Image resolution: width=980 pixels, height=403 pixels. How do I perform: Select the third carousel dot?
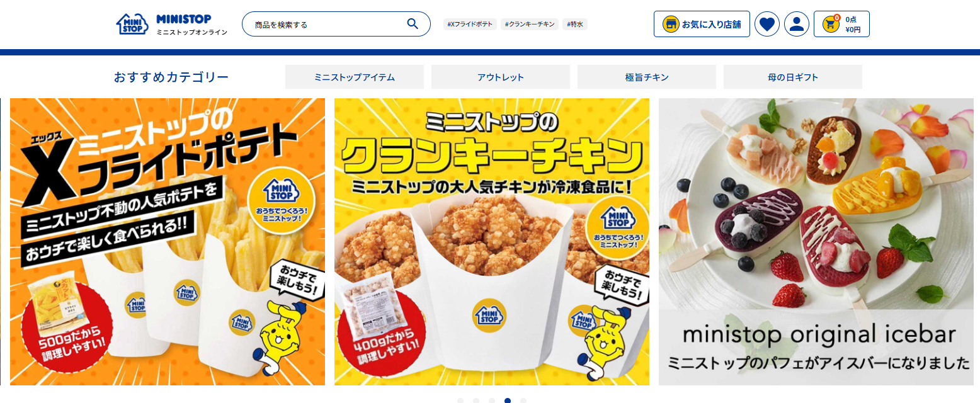[x=492, y=400]
